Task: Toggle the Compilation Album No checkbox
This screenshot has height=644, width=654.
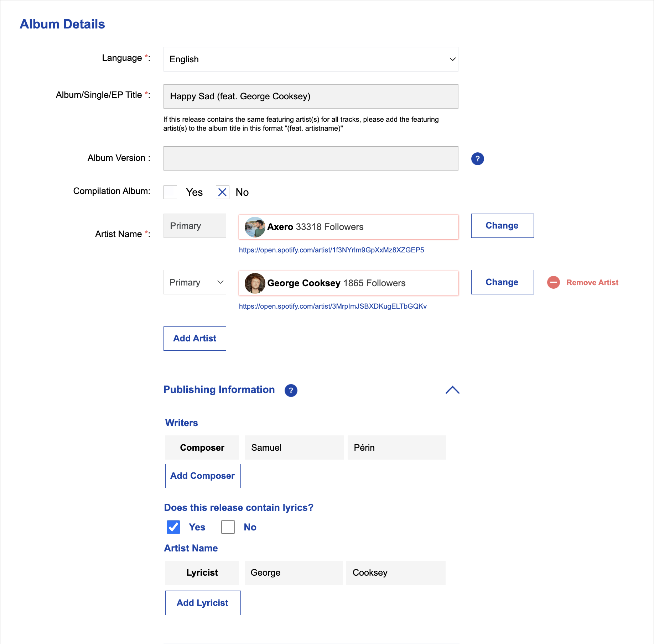Action: point(222,192)
